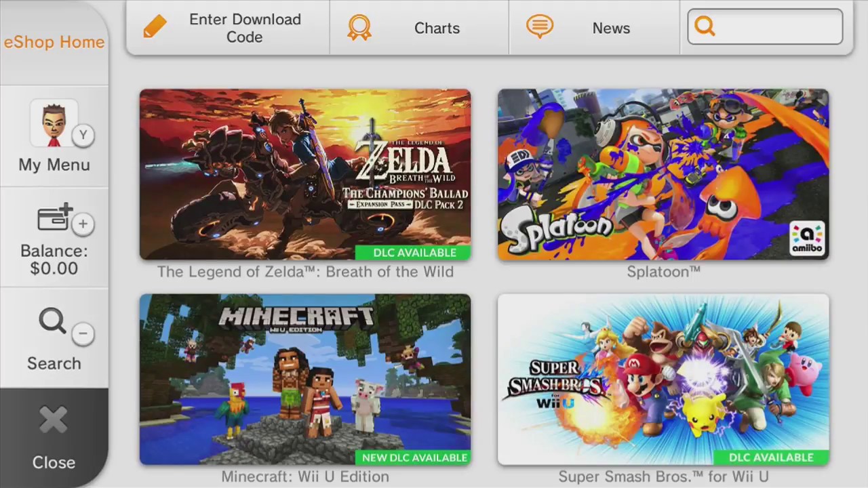Click the Splatoon title text
The image size is (868, 488).
point(663,272)
